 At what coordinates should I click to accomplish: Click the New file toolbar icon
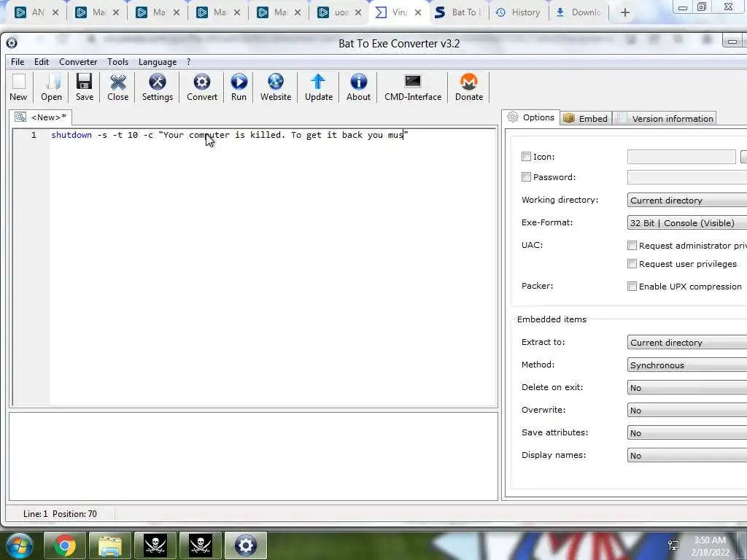pyautogui.click(x=18, y=87)
